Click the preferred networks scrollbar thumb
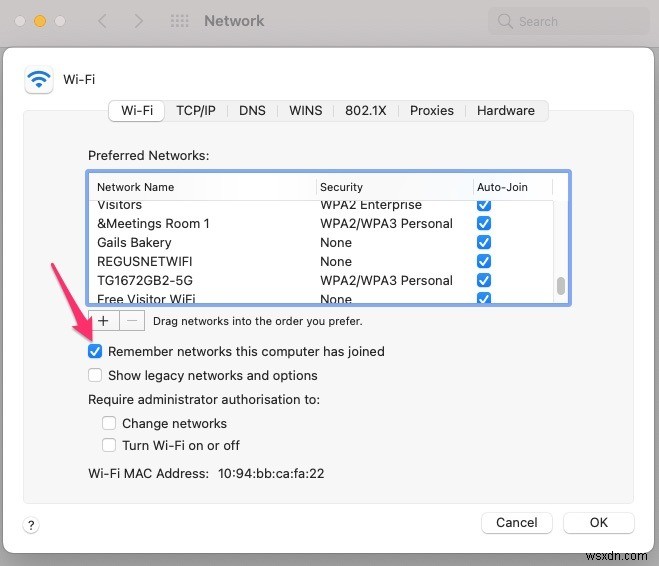659x566 pixels. 561,286
